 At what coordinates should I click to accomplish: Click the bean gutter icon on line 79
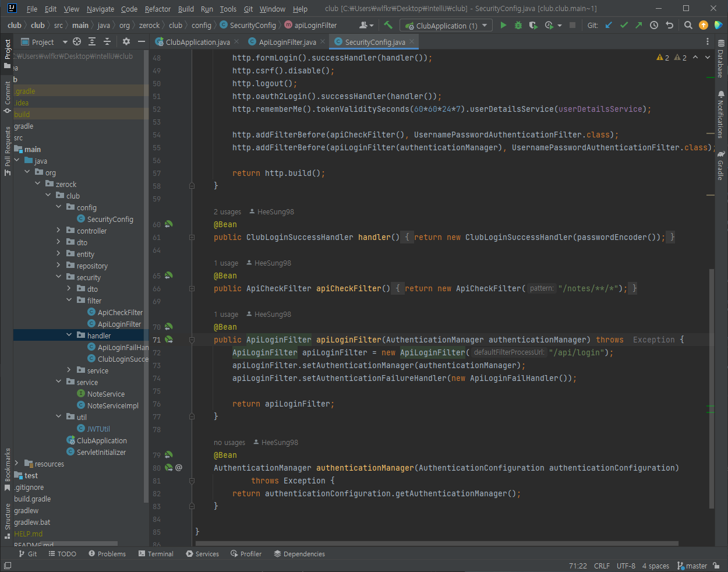coord(168,455)
